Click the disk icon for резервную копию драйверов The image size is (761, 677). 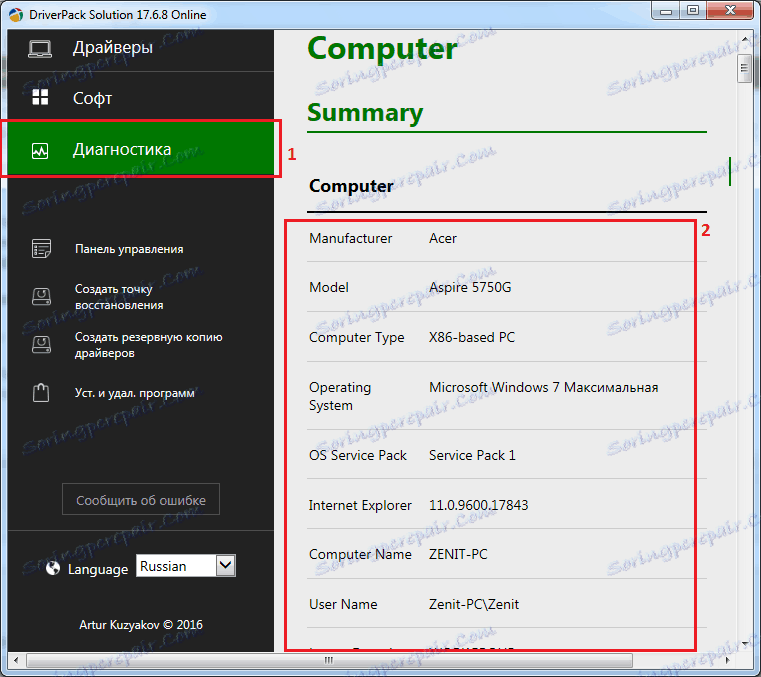(41, 344)
